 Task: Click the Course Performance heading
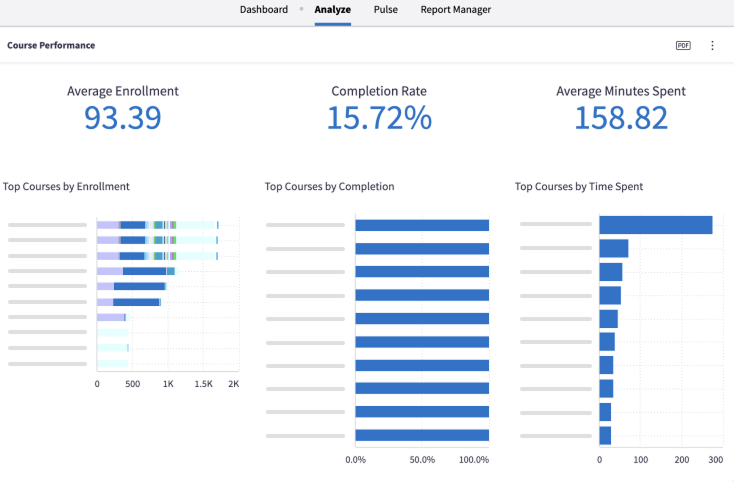[51, 45]
